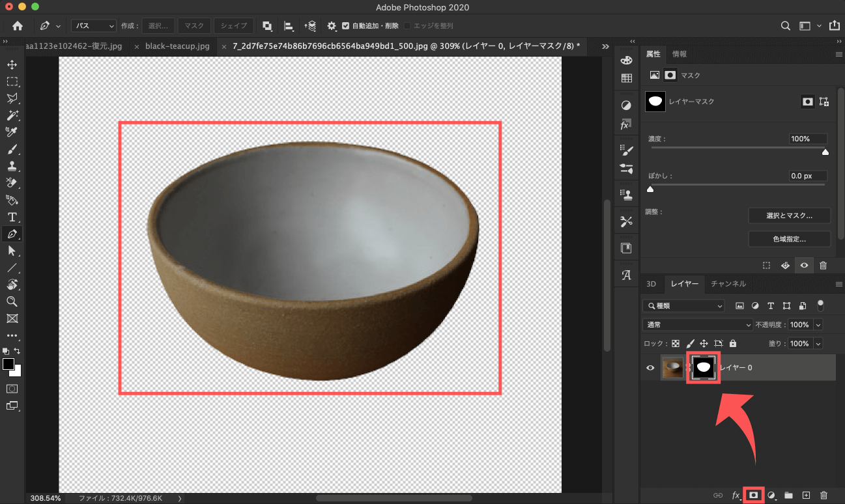This screenshot has height=504, width=845.
Task: Select the Eraser tool
Action: click(x=12, y=184)
